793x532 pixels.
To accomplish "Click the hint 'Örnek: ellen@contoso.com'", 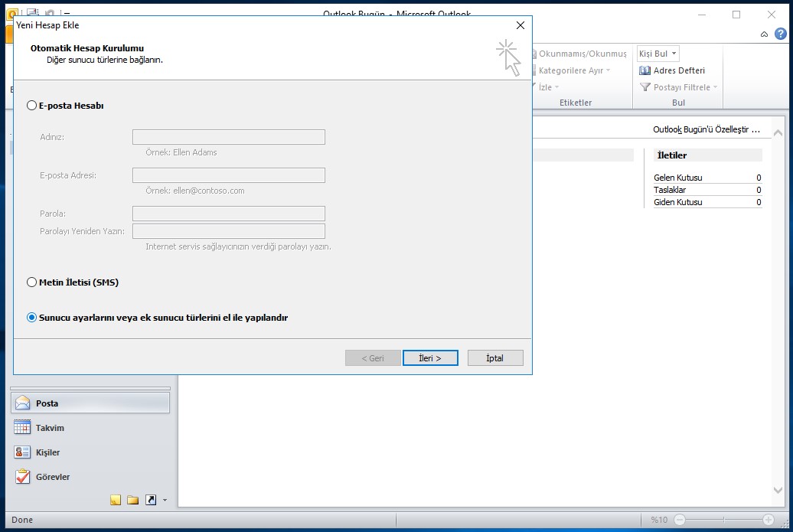I will point(194,191).
